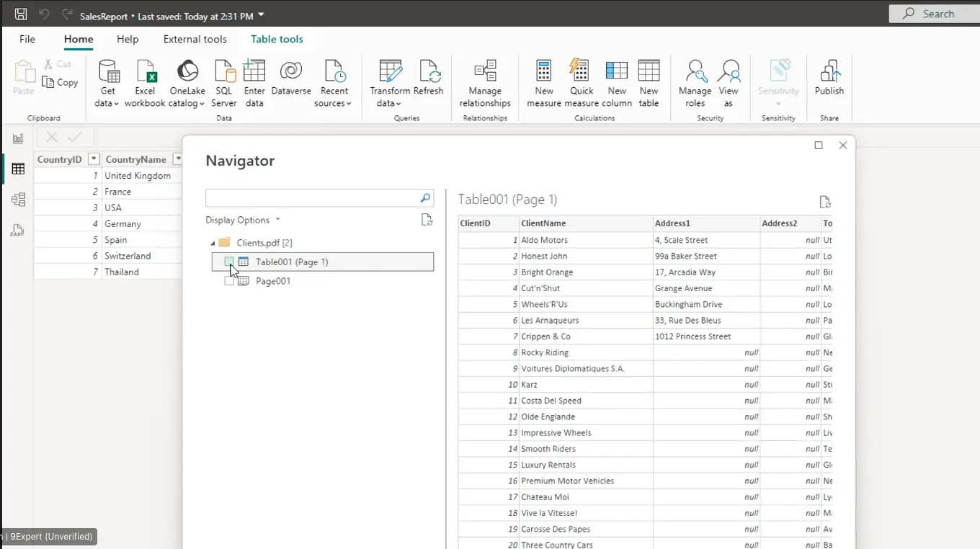Image resolution: width=980 pixels, height=549 pixels.
Task: Click the Honest John cell
Action: click(585, 256)
